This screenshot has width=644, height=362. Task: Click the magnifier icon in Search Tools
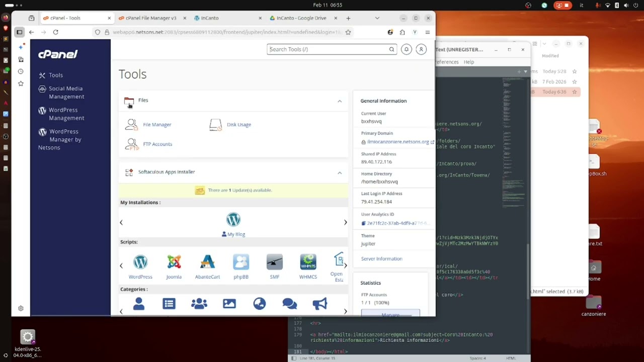391,49
